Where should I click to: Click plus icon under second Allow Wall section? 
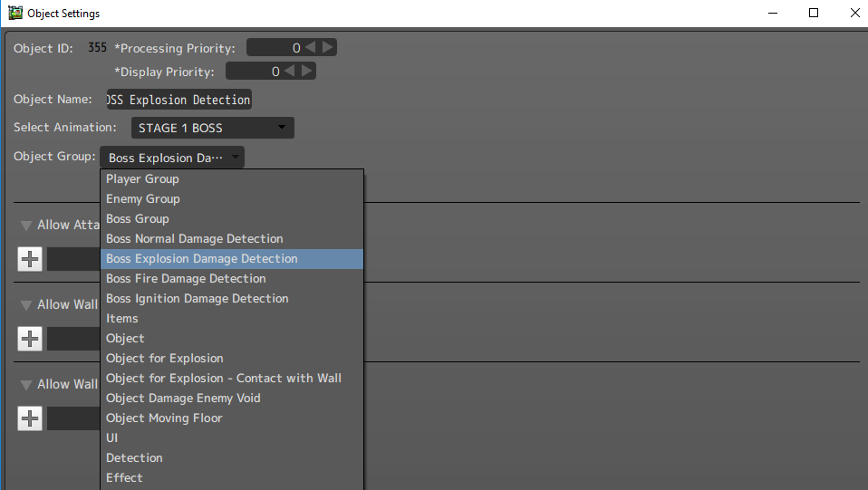tap(30, 418)
